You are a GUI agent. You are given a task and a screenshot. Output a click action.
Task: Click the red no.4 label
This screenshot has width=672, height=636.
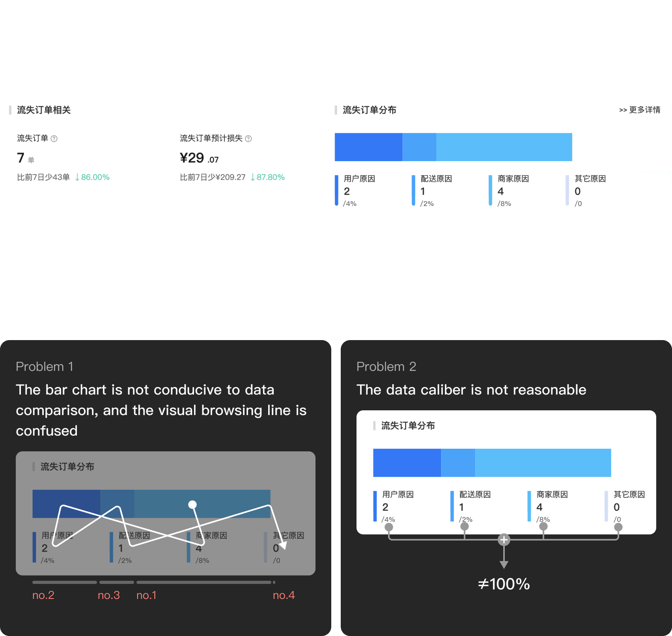pyautogui.click(x=284, y=595)
